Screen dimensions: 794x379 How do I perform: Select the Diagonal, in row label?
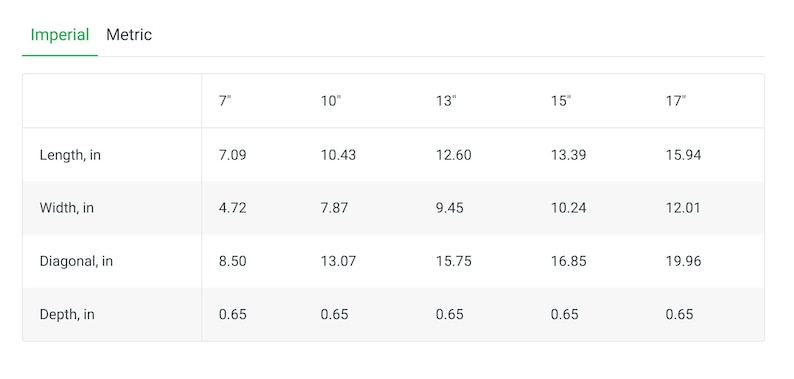76,261
